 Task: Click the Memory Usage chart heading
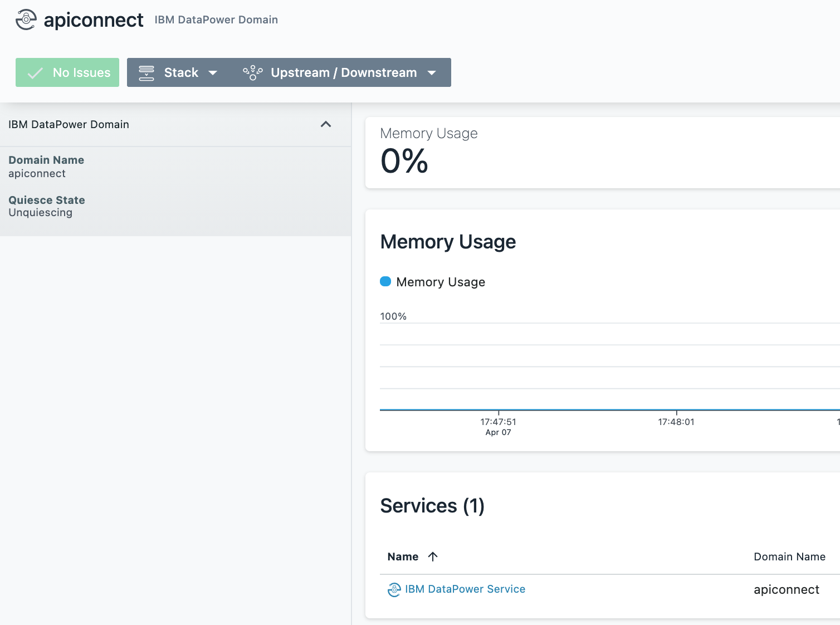click(x=448, y=242)
